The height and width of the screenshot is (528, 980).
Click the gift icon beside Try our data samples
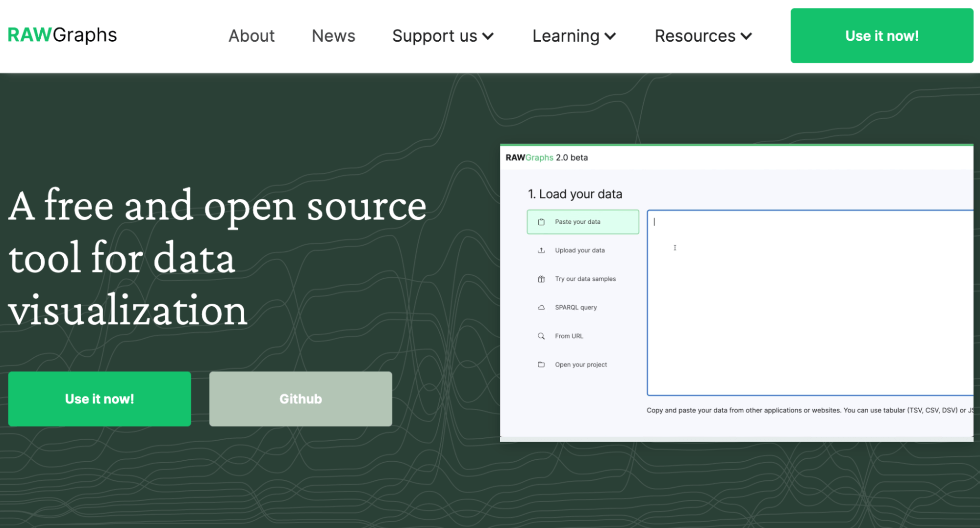541,279
